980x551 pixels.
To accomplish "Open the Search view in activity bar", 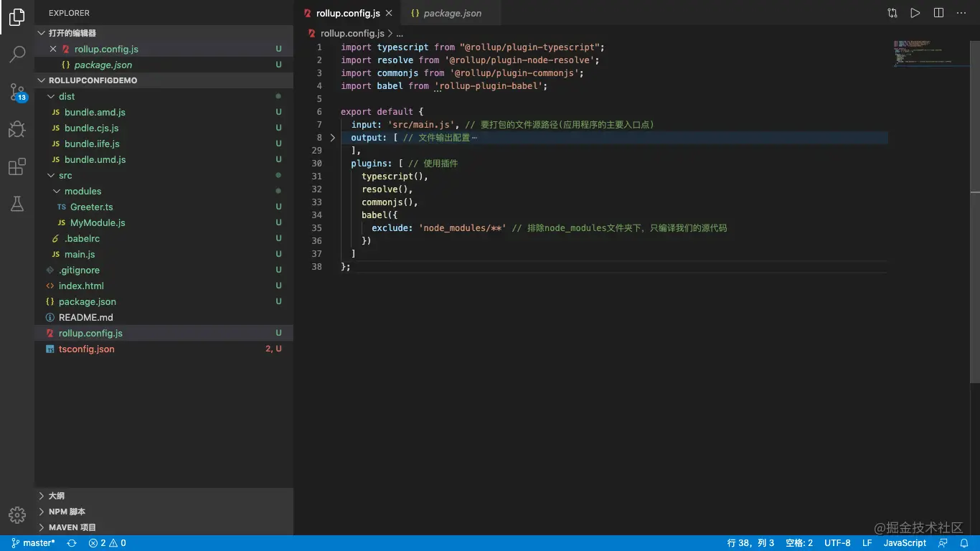I will click(17, 54).
